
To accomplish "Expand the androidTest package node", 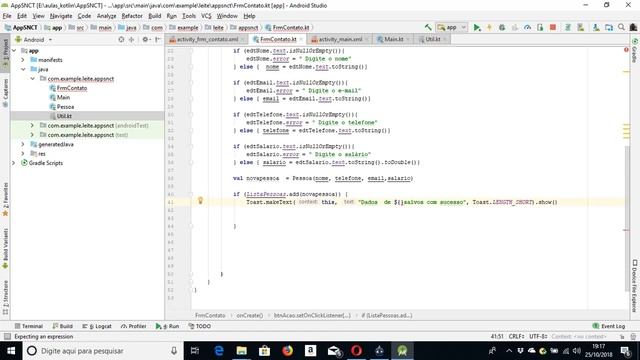I will (x=32, y=125).
